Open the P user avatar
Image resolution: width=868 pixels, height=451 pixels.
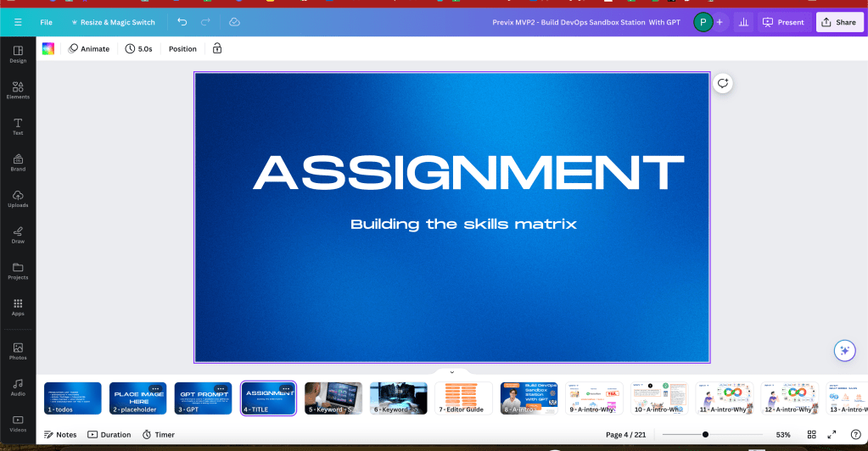tap(703, 22)
